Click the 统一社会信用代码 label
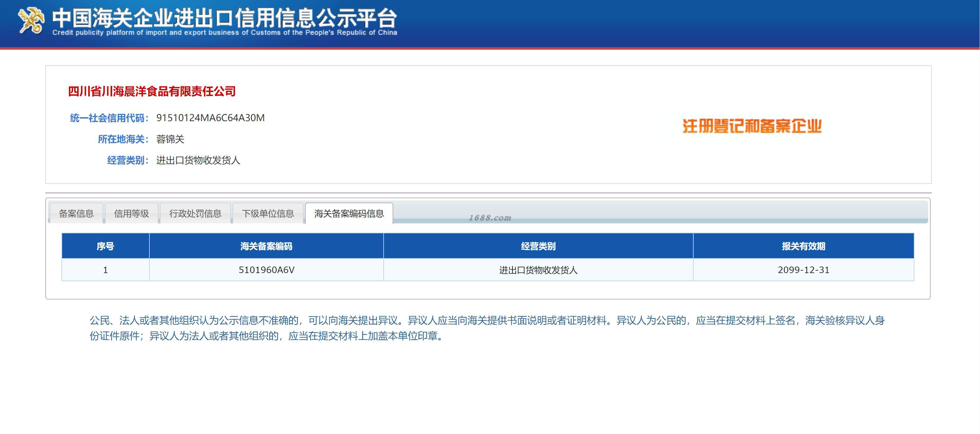Viewport: 980px width, 434px height. tap(109, 118)
